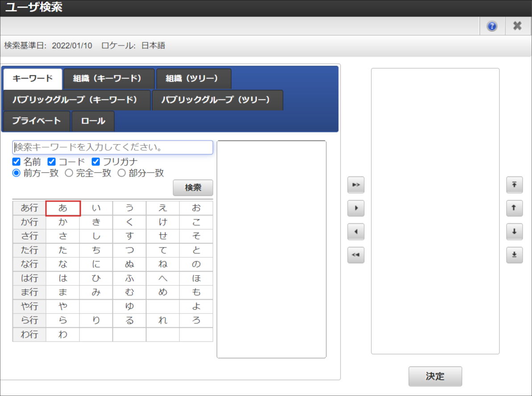Move selected item down one position
Viewport: 532px width, 396px height.
click(x=514, y=232)
